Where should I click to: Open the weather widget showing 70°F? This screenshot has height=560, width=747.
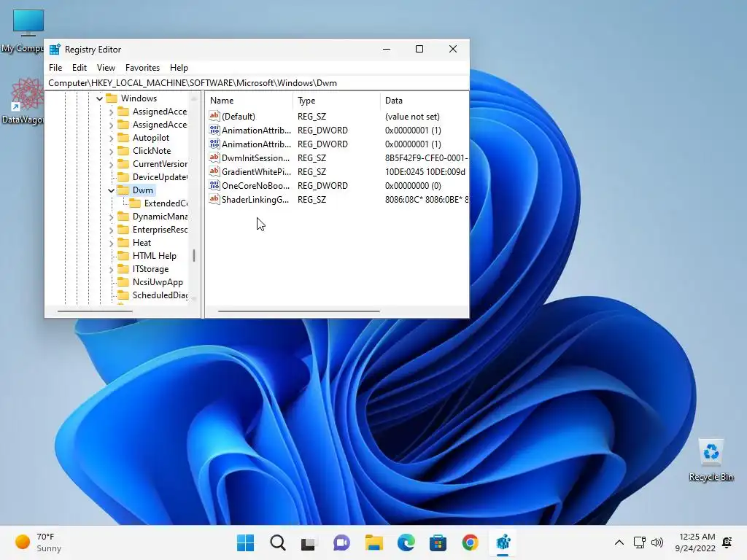[x=39, y=542]
